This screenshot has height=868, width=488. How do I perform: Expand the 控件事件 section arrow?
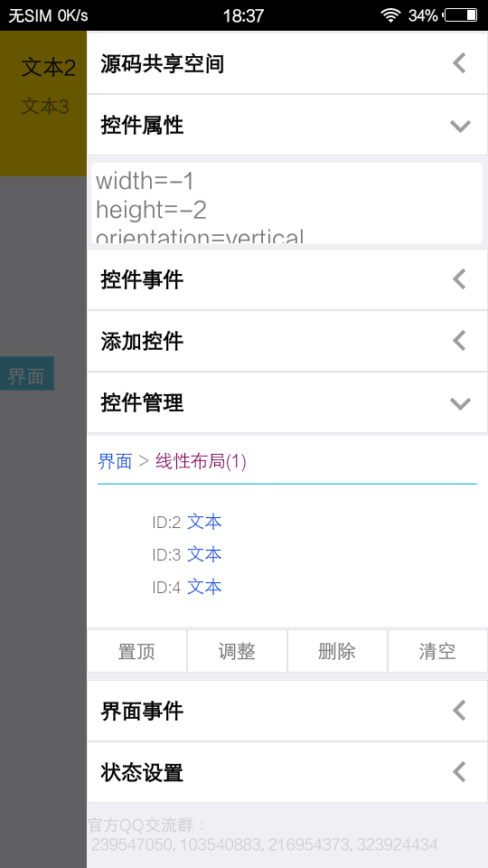coord(459,279)
